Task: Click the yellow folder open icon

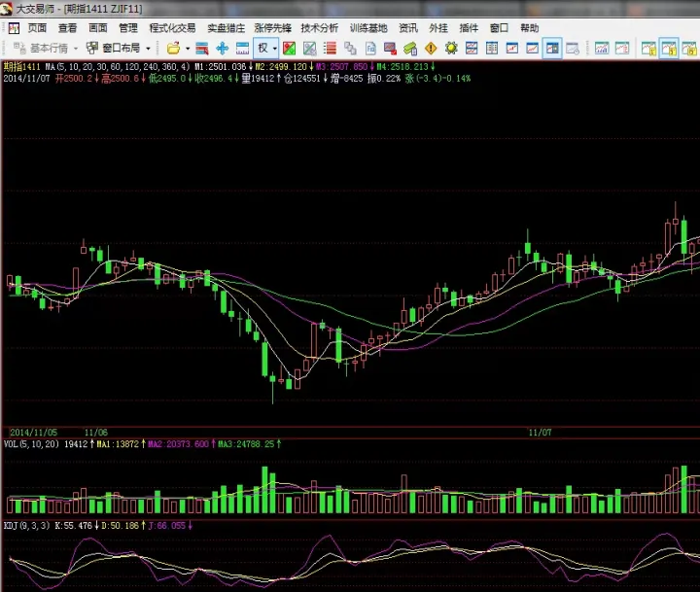Action: click(x=173, y=48)
